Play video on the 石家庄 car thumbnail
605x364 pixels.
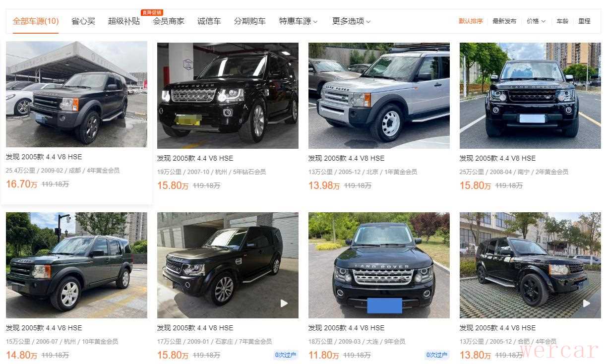click(x=284, y=303)
